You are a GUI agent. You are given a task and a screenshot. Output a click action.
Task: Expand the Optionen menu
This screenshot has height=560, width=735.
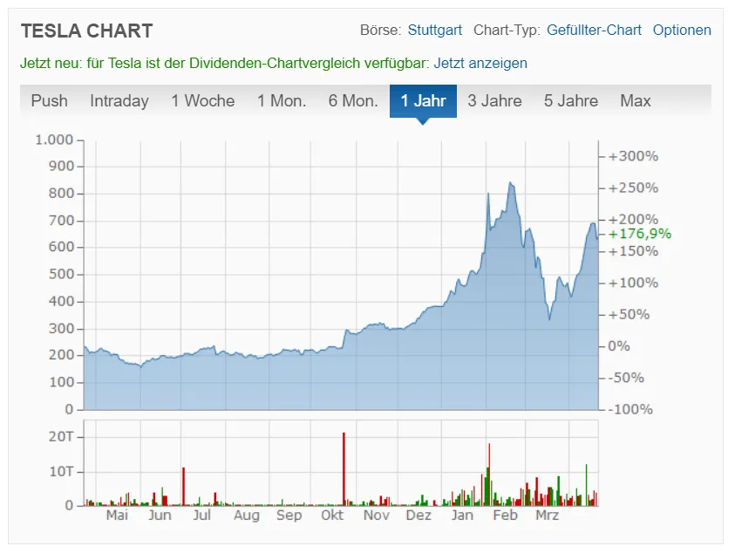click(682, 30)
